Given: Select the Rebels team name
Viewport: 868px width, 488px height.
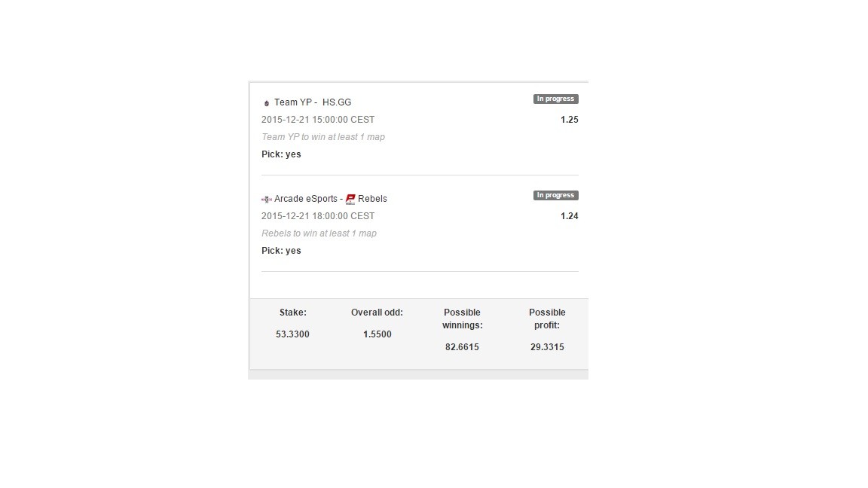Looking at the screenshot, I should 372,199.
